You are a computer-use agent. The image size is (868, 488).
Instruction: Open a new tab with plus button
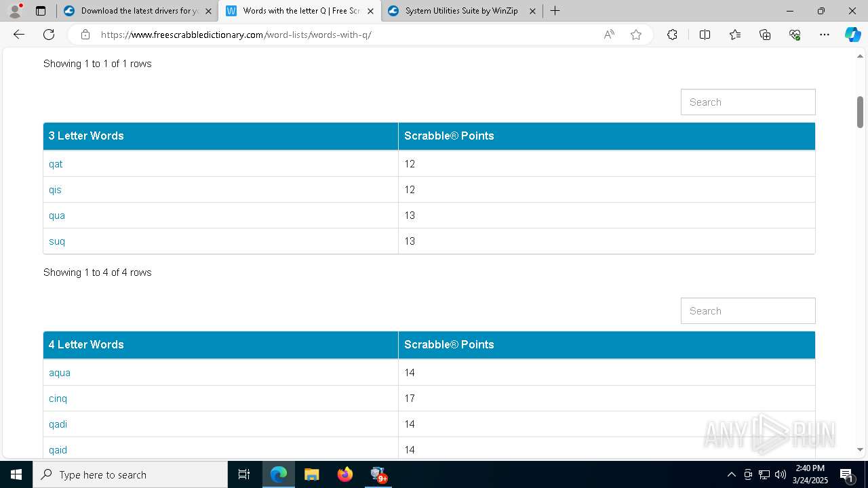555,11
